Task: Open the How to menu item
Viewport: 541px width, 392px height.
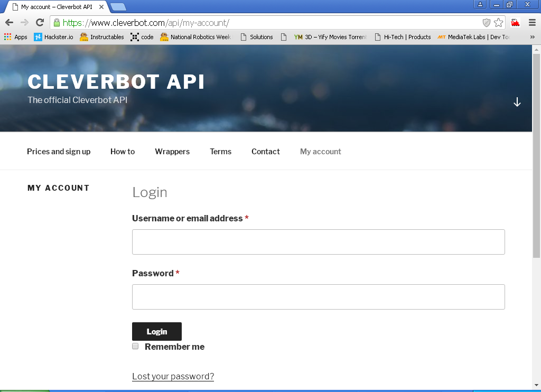Action: 123,152
